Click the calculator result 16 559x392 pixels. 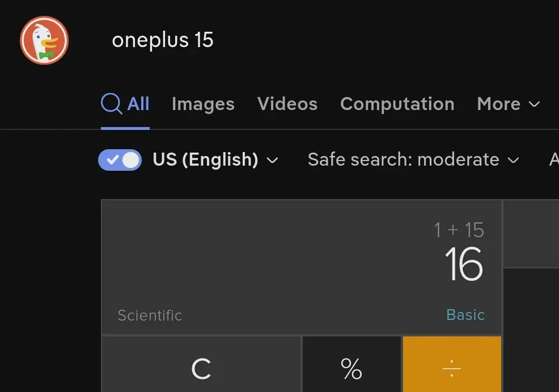click(x=463, y=265)
